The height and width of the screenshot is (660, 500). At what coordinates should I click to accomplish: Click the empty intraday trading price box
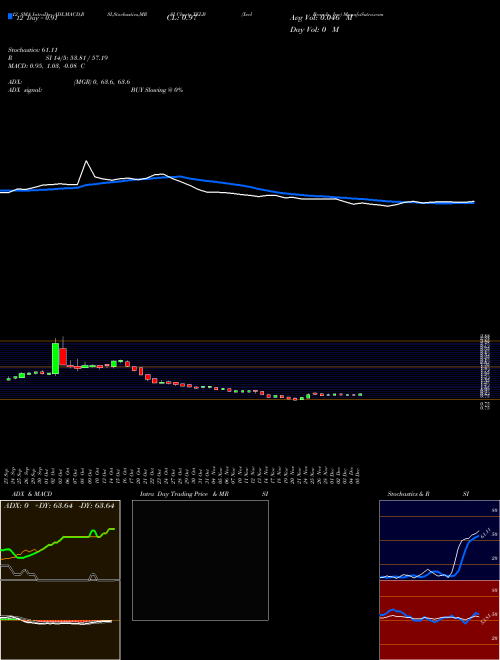click(200, 560)
